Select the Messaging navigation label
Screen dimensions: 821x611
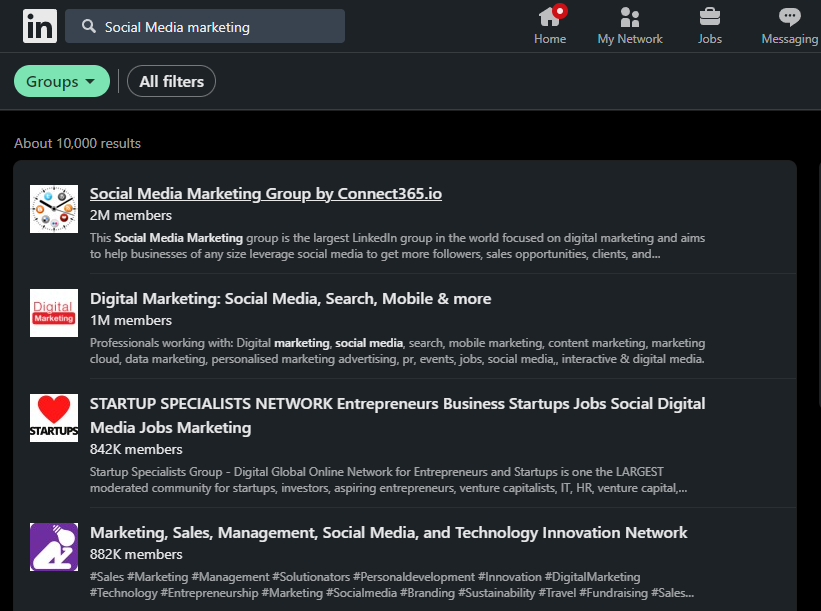pyautogui.click(x=790, y=39)
